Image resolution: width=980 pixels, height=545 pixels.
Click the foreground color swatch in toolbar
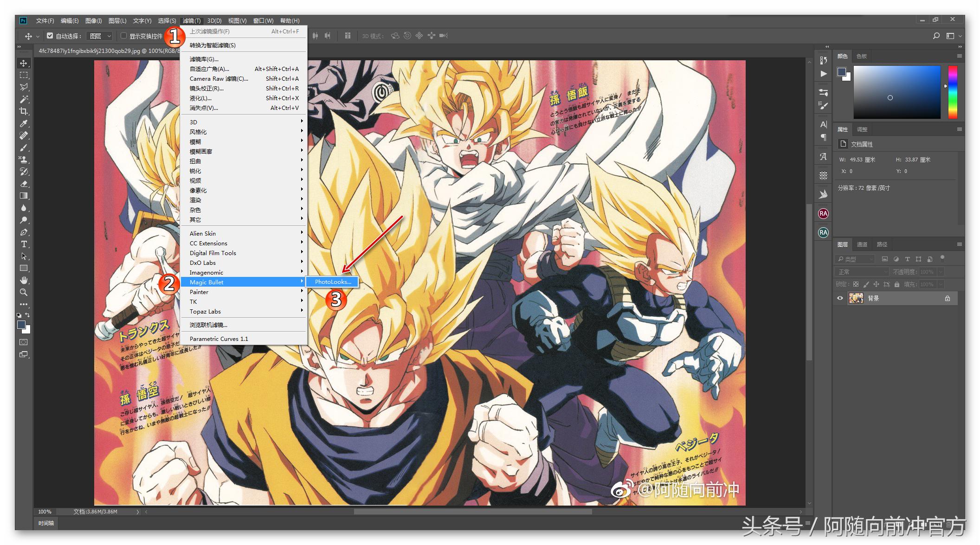(21, 325)
